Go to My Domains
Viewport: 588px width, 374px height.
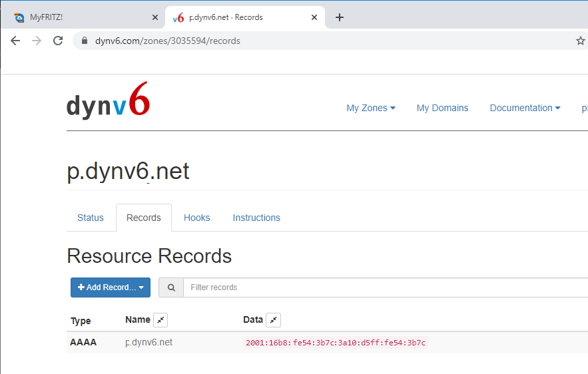(x=443, y=108)
